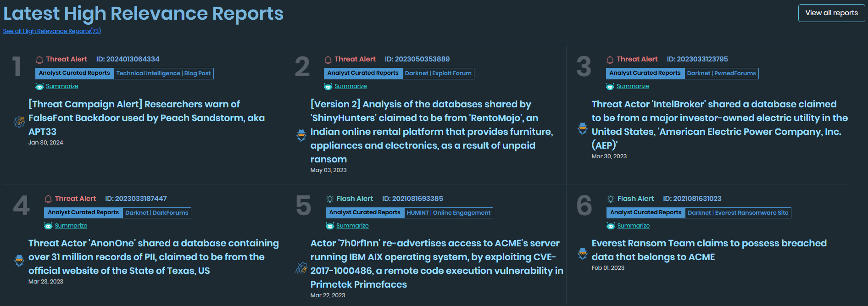This screenshot has width=868, height=306.
Task: Summarize the FalseFont Backdoor report
Action: tap(62, 86)
